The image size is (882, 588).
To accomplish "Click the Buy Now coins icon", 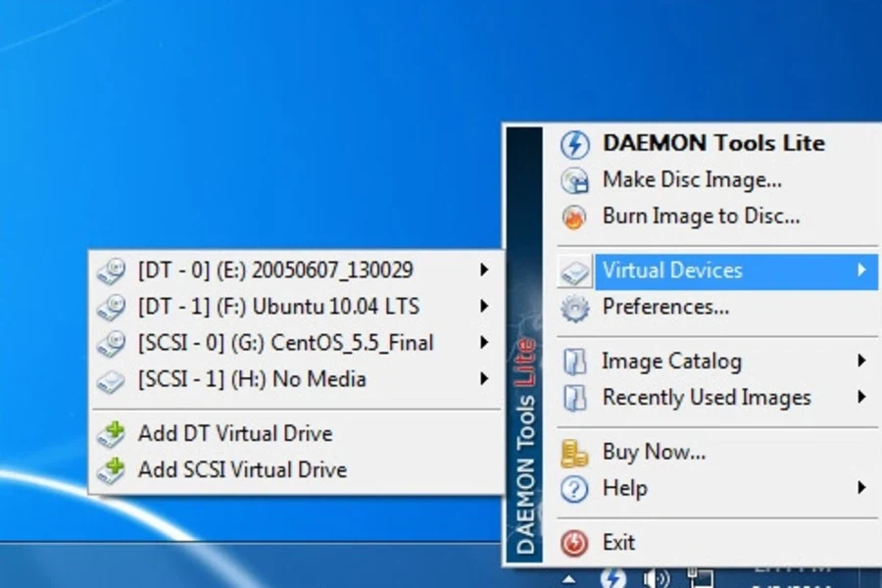I will 574,453.
